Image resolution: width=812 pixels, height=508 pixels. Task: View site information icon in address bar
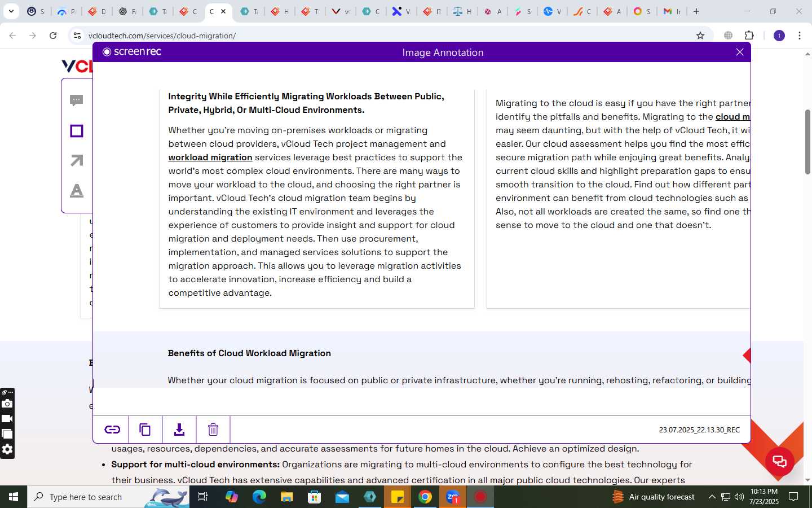click(77, 36)
